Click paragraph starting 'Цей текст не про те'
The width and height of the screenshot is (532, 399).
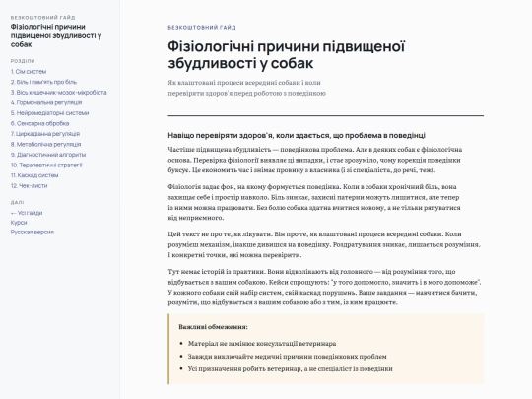[x=324, y=244]
